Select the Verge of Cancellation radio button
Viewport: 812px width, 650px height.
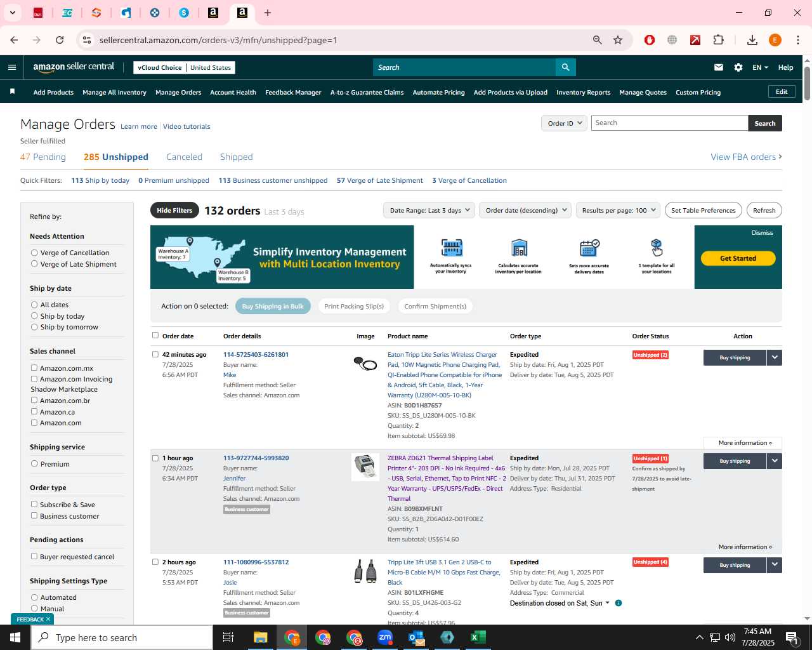34,253
